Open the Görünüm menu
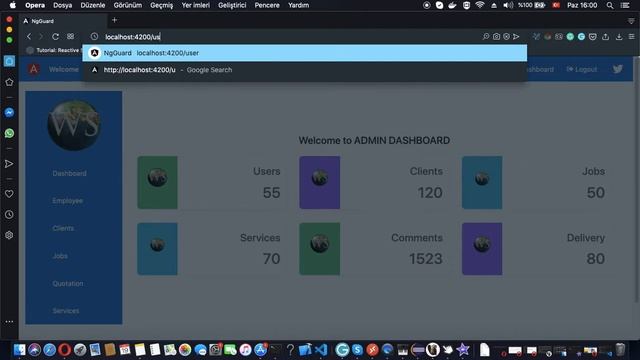The image size is (640, 360). [x=128, y=5]
